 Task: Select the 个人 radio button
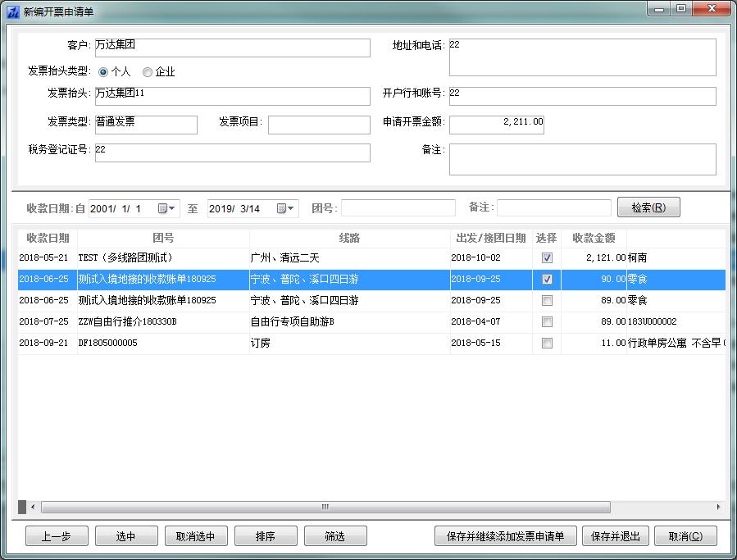pyautogui.click(x=103, y=72)
